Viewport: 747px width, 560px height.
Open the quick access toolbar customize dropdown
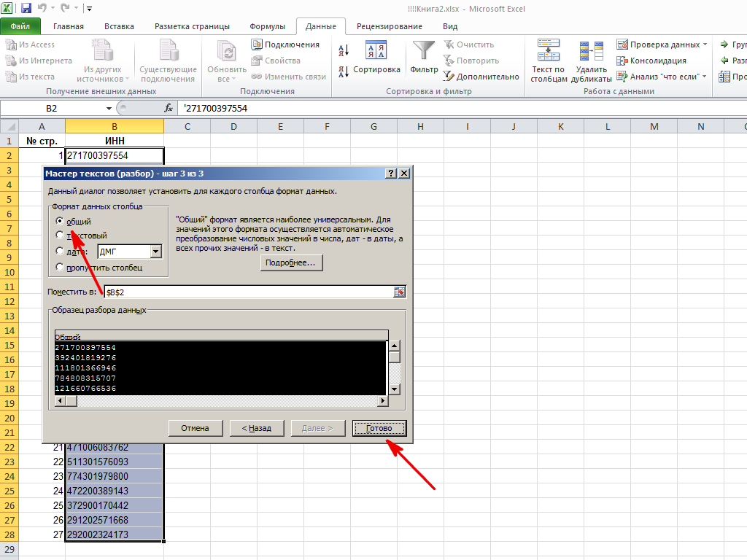pyautogui.click(x=89, y=9)
